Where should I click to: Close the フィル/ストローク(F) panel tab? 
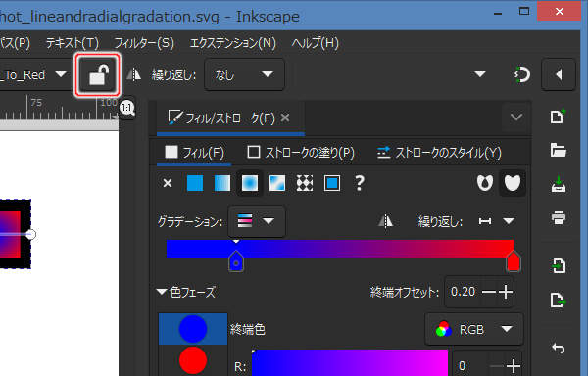285,117
